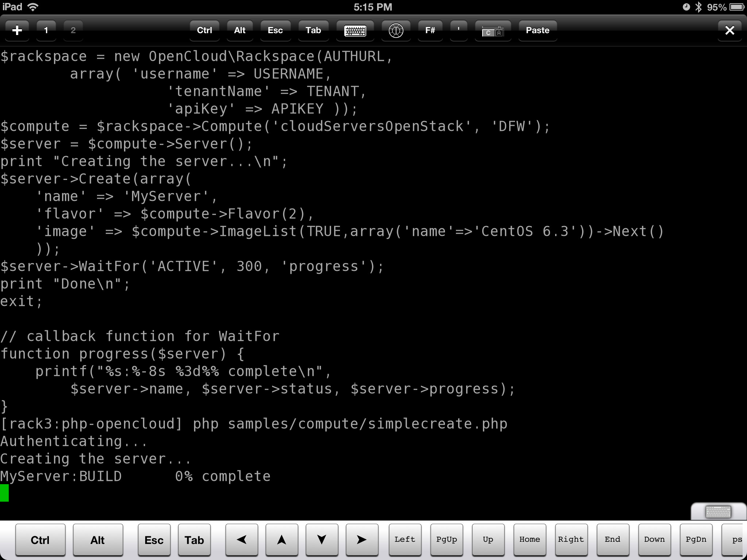Toggle the Ctrl modifier in the top toolbar

(204, 31)
